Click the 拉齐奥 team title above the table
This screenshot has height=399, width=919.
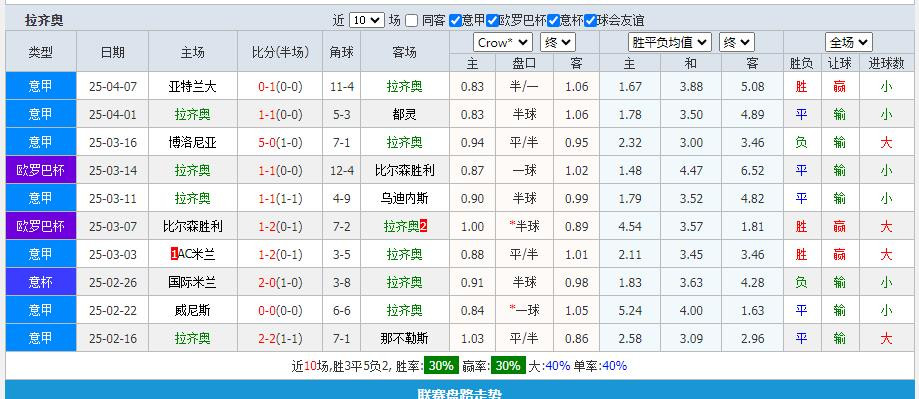[44, 21]
